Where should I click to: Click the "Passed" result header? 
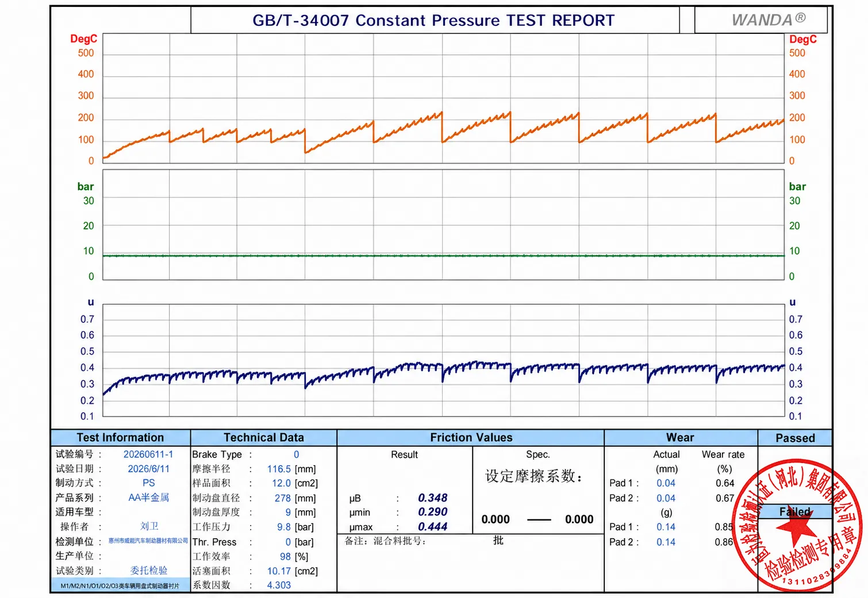click(x=796, y=438)
